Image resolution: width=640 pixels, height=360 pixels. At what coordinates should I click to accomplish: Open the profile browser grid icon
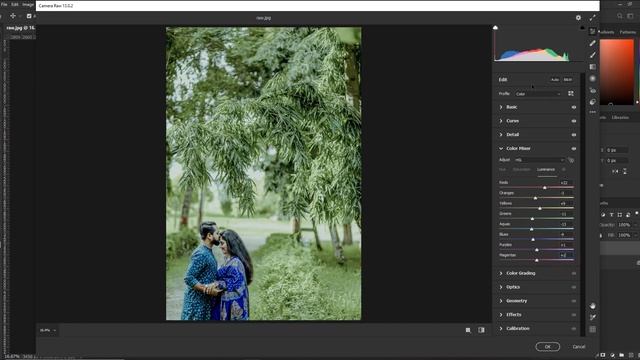[571, 93]
